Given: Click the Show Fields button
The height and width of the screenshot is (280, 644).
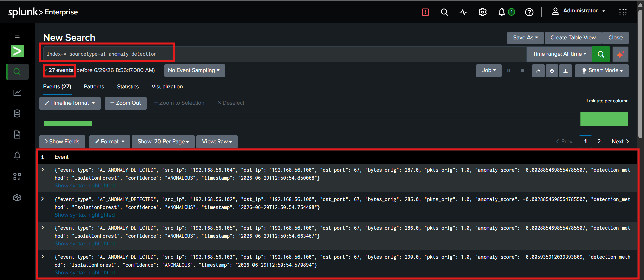Looking at the screenshot, I should coord(62,142).
